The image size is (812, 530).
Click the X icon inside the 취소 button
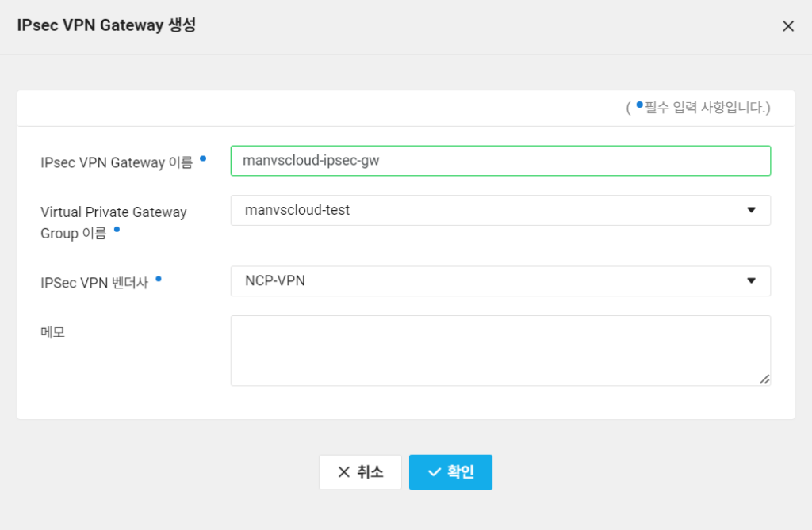(343, 471)
